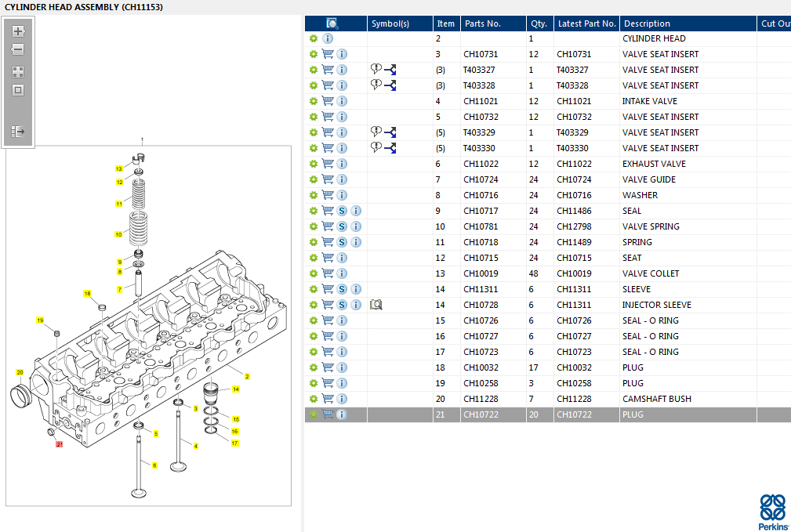The image size is (791, 532).
Task: Select the CAMSHAFT BUSH row
Action: 656,399
